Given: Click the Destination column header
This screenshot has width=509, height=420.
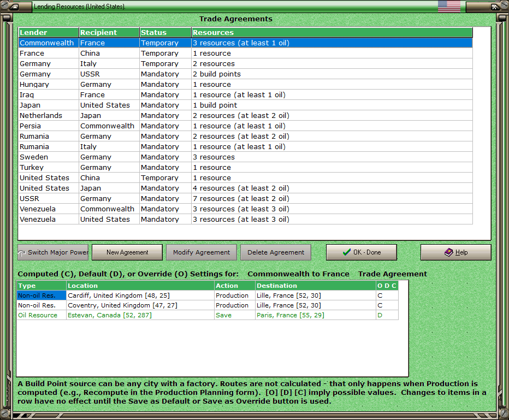Looking at the screenshot, I should pyautogui.click(x=316, y=286).
